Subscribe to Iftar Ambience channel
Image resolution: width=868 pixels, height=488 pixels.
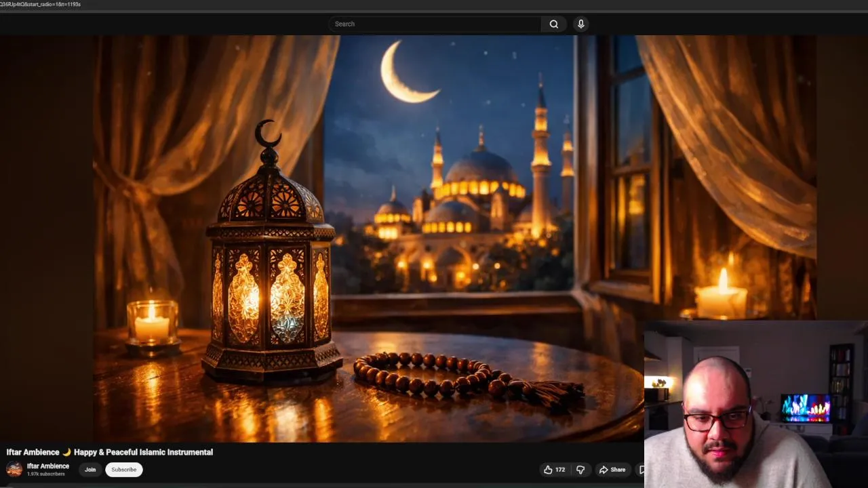(x=124, y=470)
